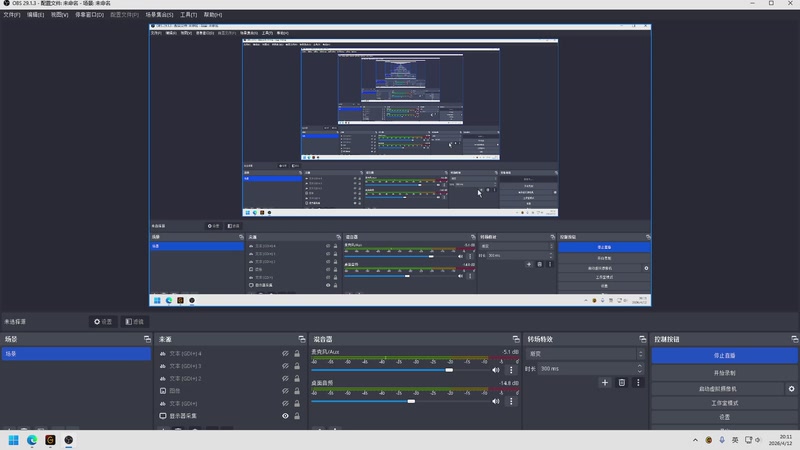Increase transition duration with up arrow
The width and height of the screenshot is (800, 450).
[x=640, y=366]
